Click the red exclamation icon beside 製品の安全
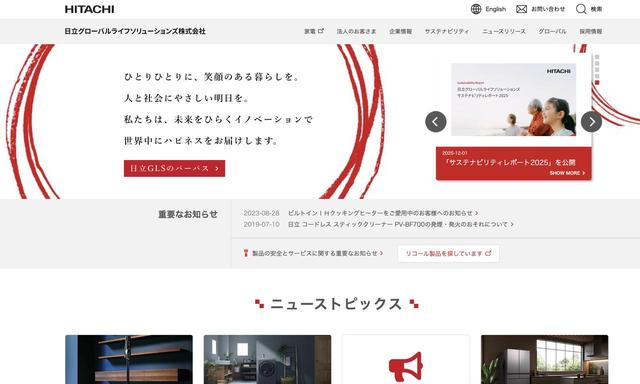The image size is (640, 384). [246, 253]
